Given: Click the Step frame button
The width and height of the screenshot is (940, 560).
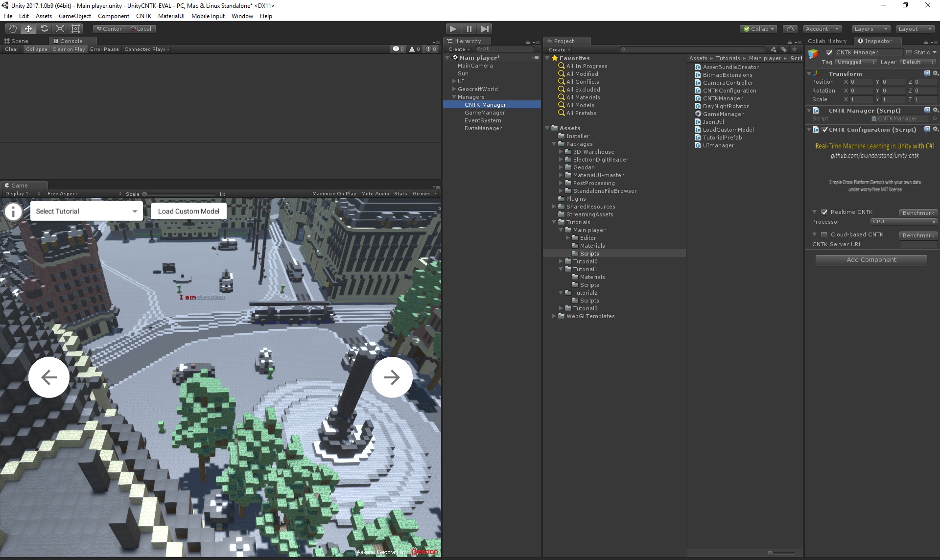Looking at the screenshot, I should click(x=485, y=29).
